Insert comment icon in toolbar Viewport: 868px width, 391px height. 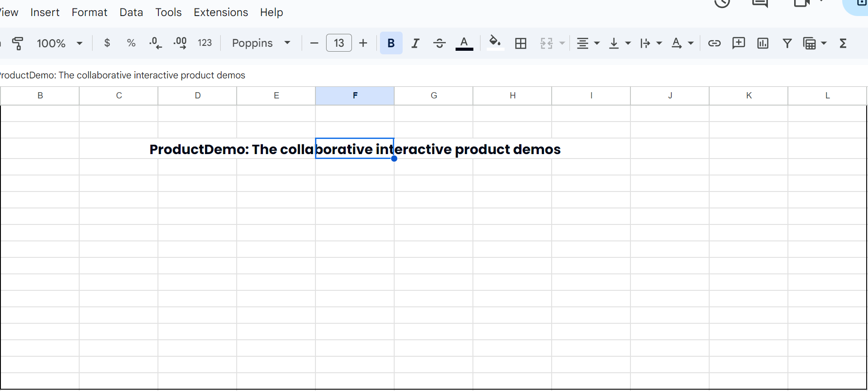click(x=739, y=43)
